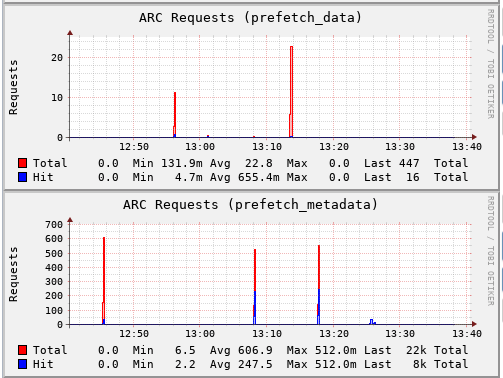Image resolution: width=503 pixels, height=378 pixels.
Task: Click the 'Requests' y-axis title of prefetch_metadata graph
Action: 13,274
